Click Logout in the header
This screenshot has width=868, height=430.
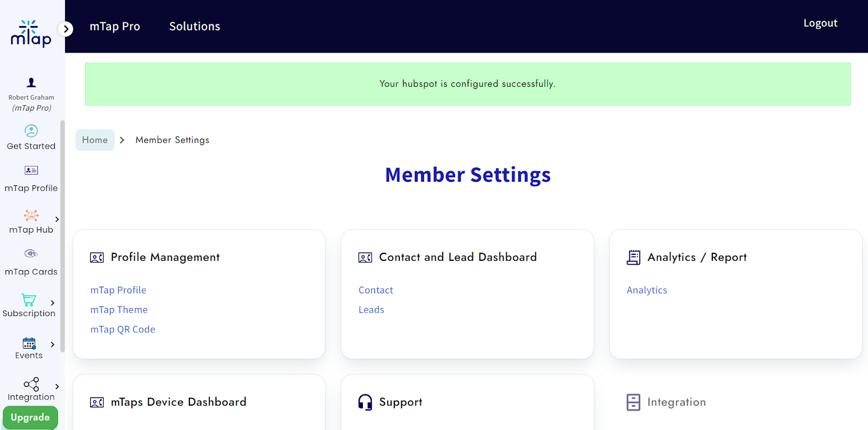point(820,23)
